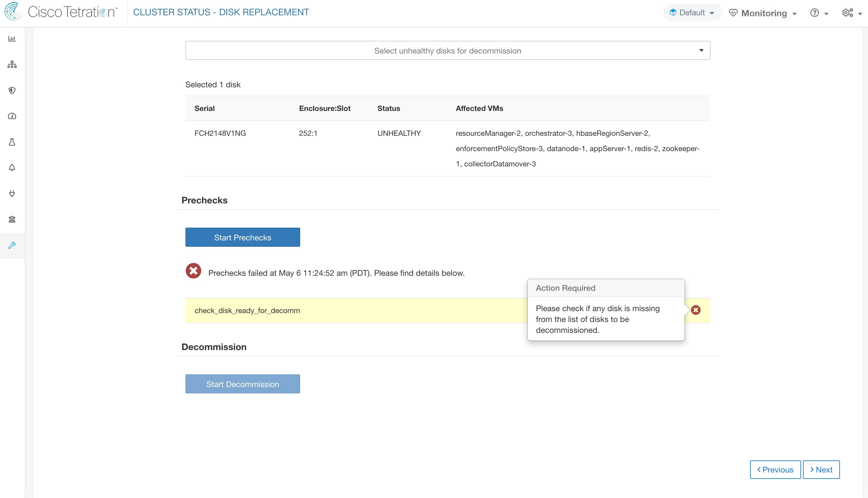Select the storage/database icon in sidebar
This screenshot has width=868, height=498.
12,219
